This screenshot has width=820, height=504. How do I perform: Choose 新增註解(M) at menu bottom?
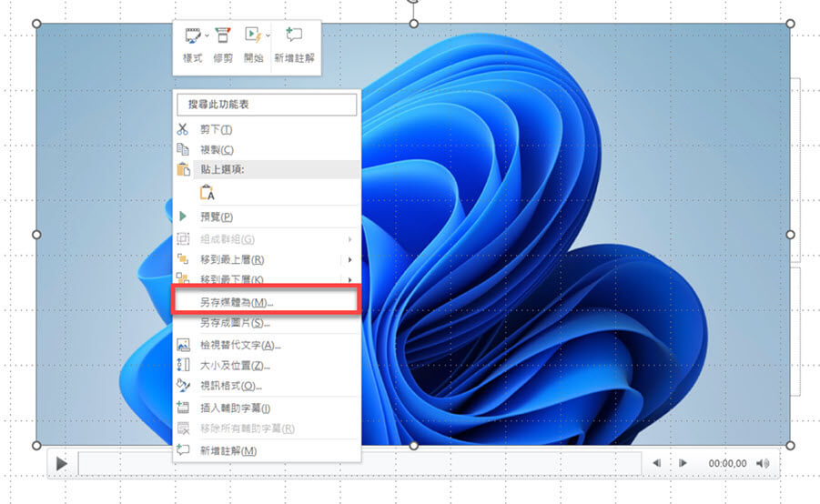pyautogui.click(x=267, y=450)
